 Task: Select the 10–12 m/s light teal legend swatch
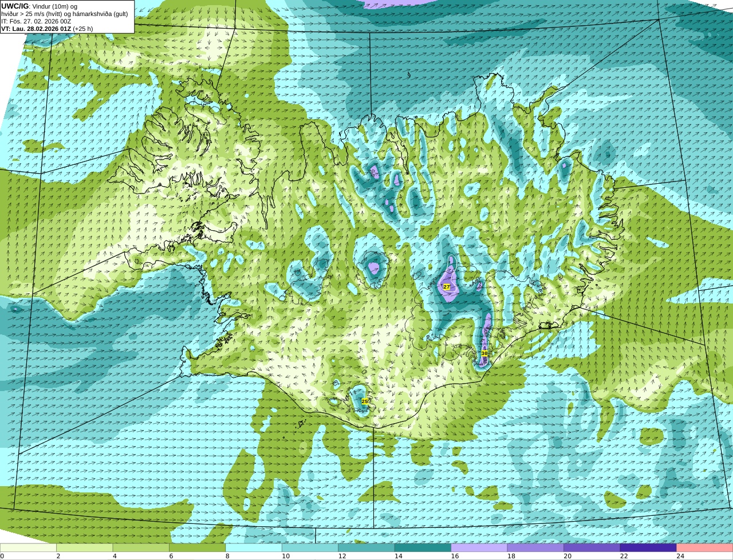pos(310,547)
